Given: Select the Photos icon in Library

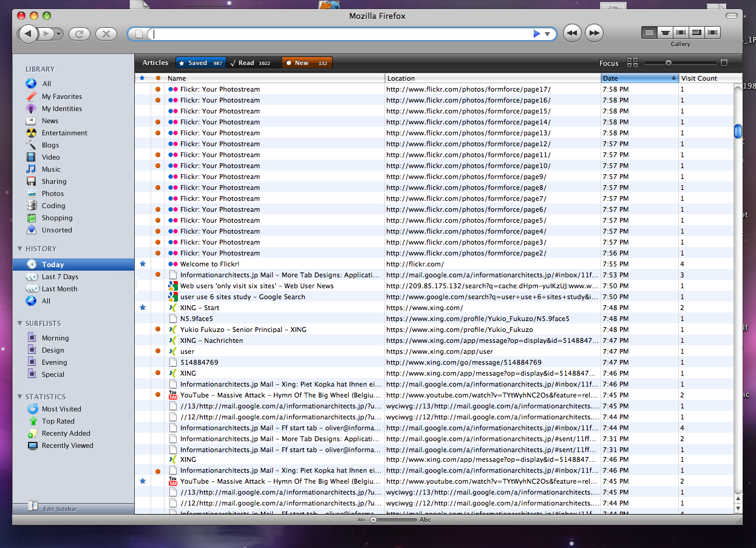Looking at the screenshot, I should coord(31,193).
